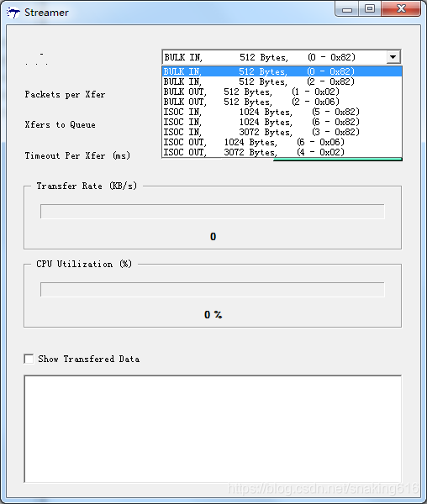Select BULK OUT 512 Bytes (1 - 0x02)
Image resolution: width=427 pixels, height=504 pixels.
point(282,92)
